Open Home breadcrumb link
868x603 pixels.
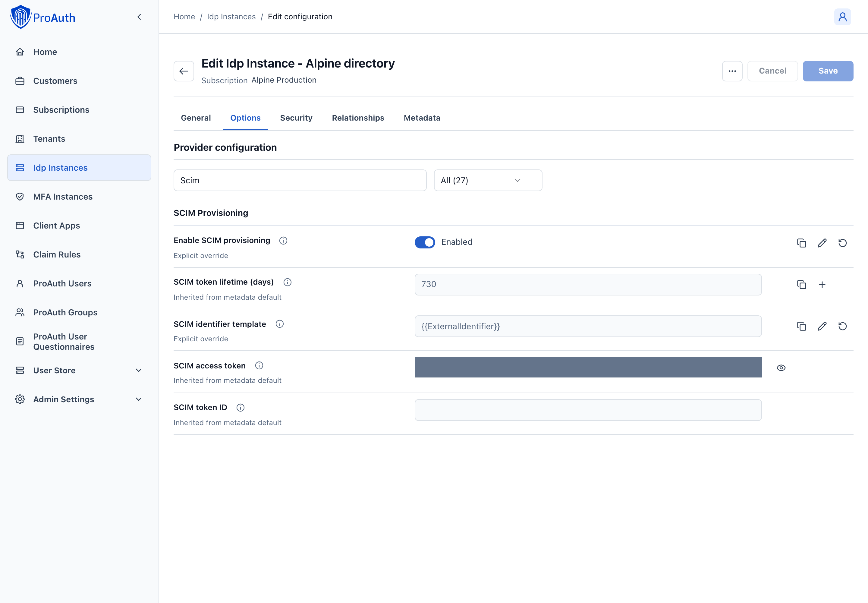click(x=184, y=17)
